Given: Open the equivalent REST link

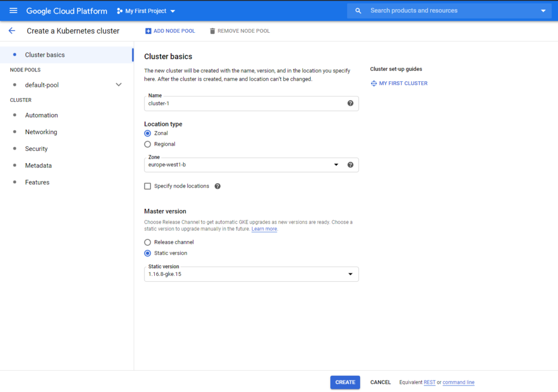Looking at the screenshot, I should [x=429, y=382].
